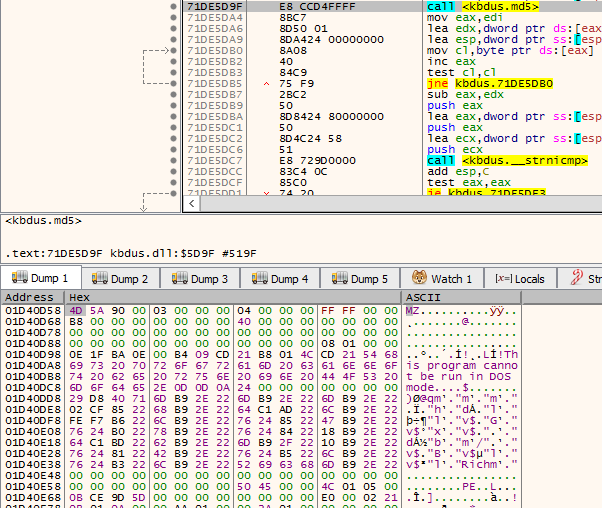This screenshot has height=508, width=602.
Task: Click opcode bytes 8D4C24 58
Action: 310,138
